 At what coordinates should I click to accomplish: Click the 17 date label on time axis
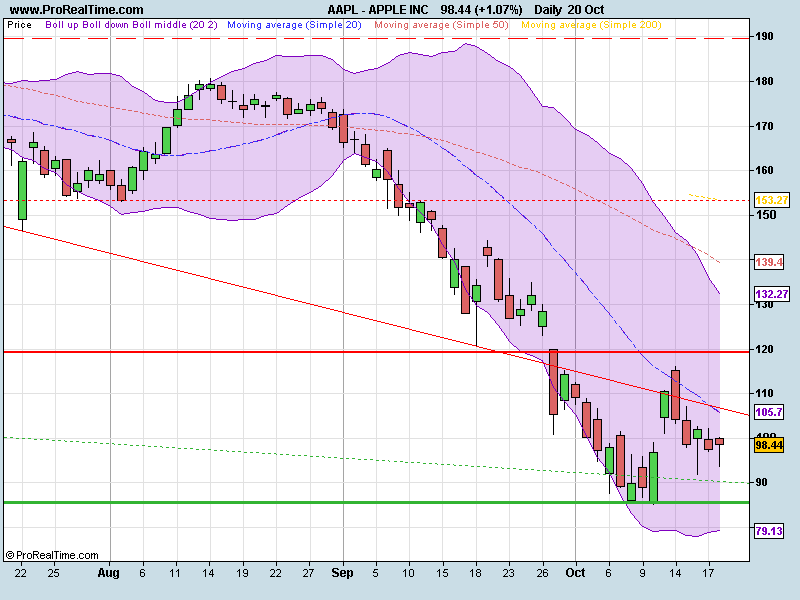tap(708, 573)
